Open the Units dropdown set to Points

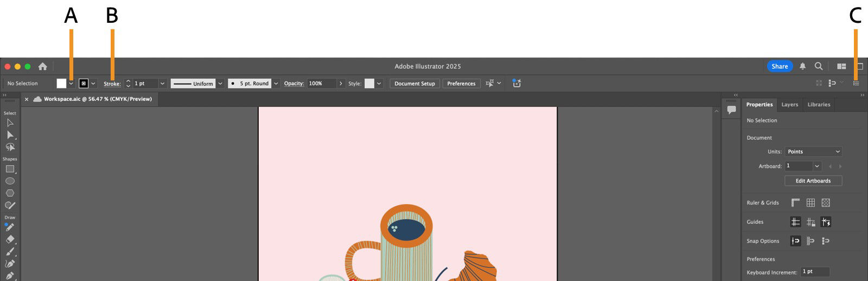pos(813,152)
